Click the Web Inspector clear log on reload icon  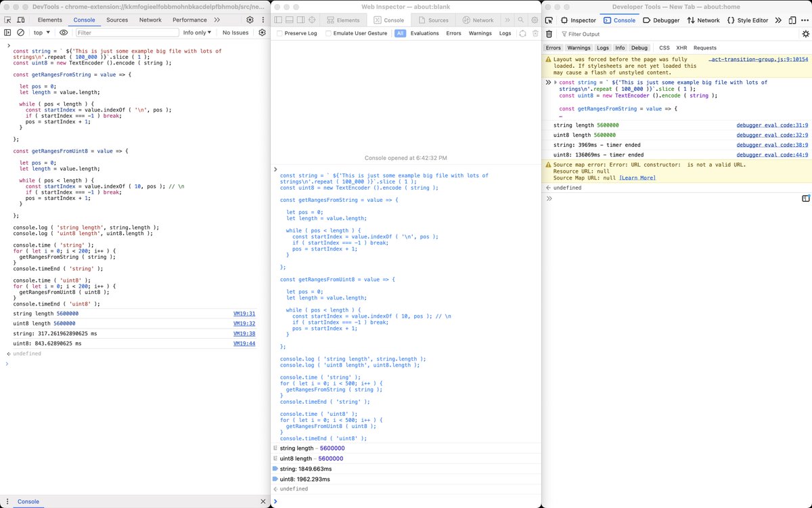click(522, 33)
